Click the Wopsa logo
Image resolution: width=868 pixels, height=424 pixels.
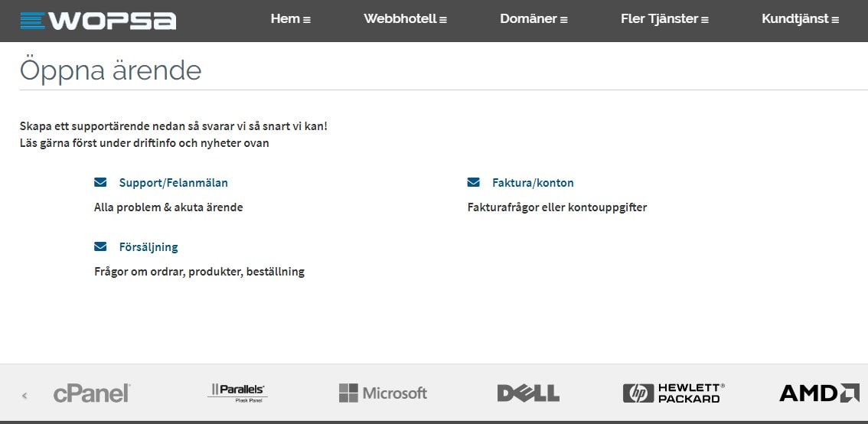(98, 21)
